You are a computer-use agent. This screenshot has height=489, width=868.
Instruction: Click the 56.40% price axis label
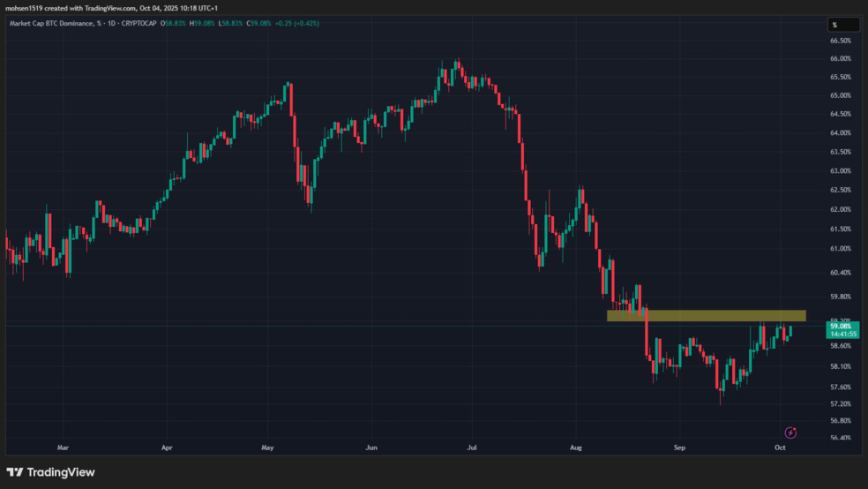(x=840, y=438)
